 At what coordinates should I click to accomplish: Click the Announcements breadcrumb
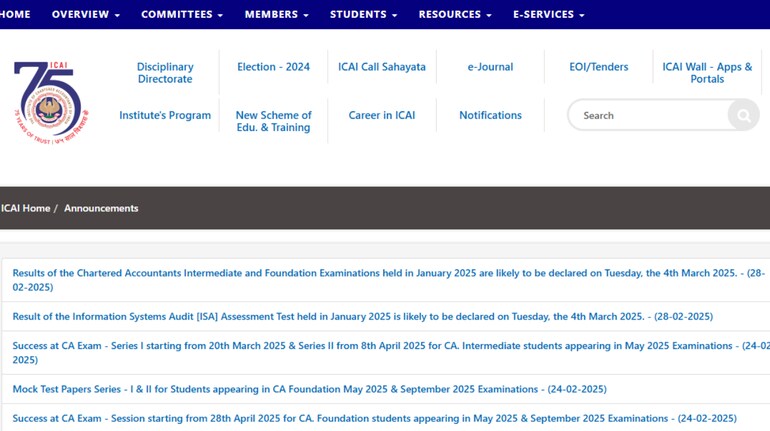click(x=101, y=208)
